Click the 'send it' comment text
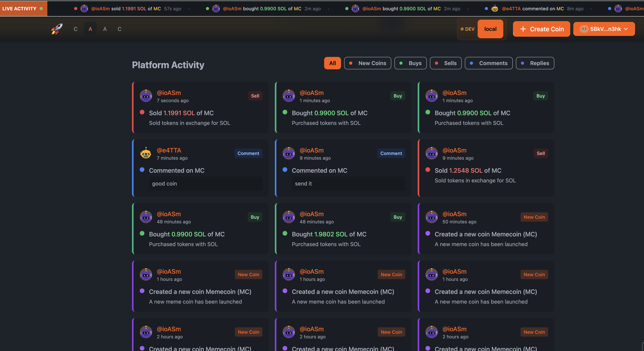The width and height of the screenshot is (644, 351). click(x=303, y=184)
